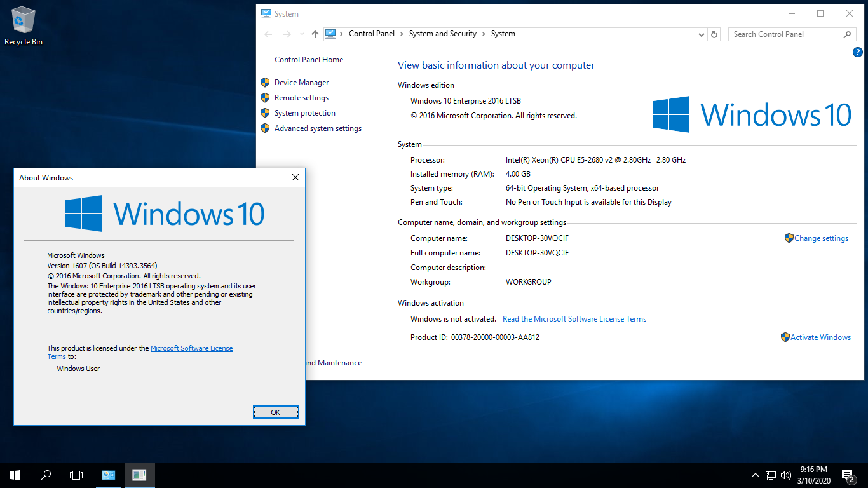Viewport: 868px width, 488px height.
Task: Click System window title bar icon
Action: tap(266, 13)
